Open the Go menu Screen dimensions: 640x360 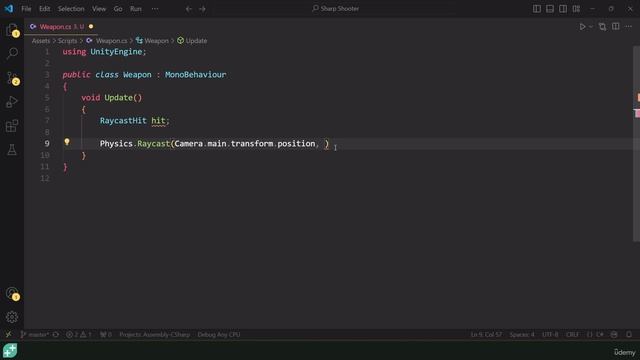pyautogui.click(x=118, y=9)
